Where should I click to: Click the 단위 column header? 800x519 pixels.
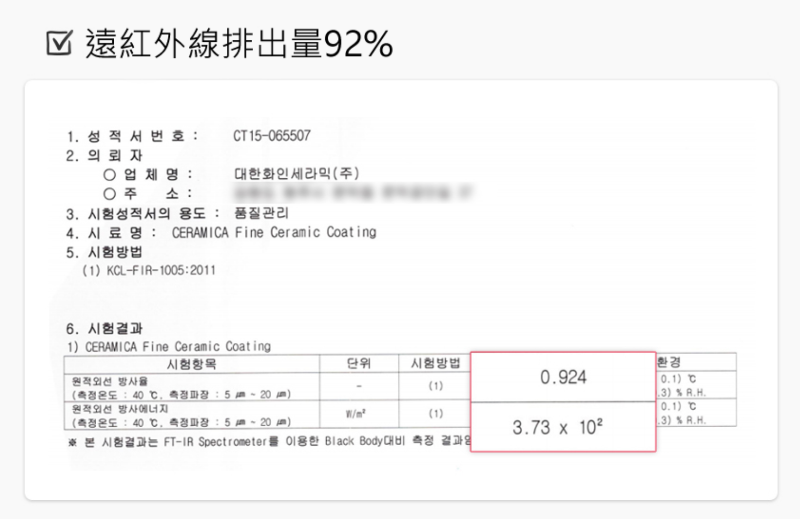(358, 362)
